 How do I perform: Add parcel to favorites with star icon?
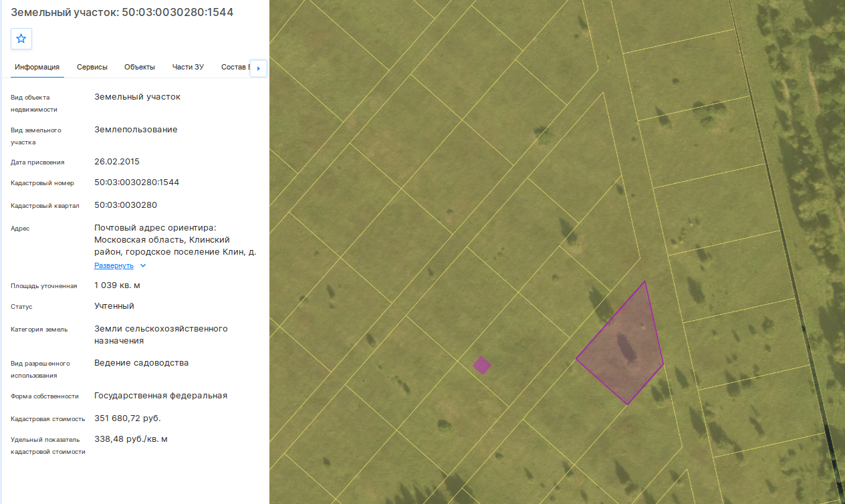(21, 39)
